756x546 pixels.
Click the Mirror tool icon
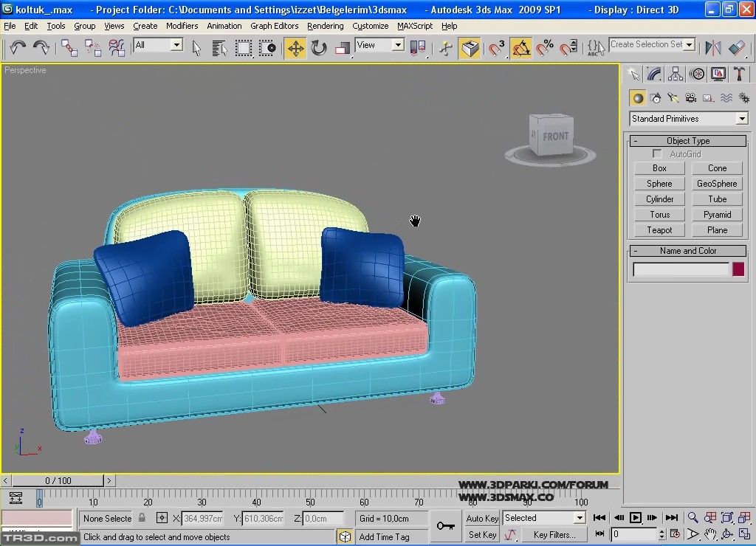click(712, 48)
